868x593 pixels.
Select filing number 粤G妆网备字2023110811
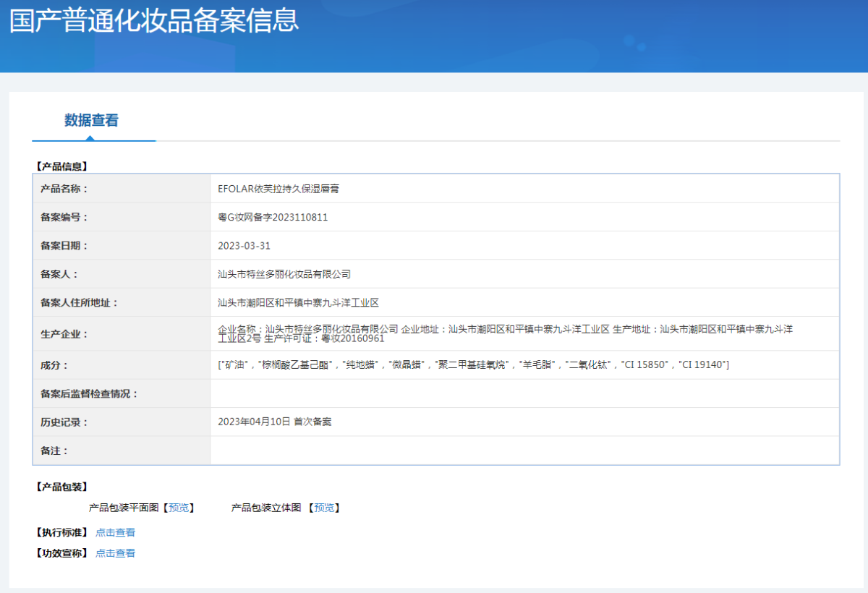tap(273, 217)
